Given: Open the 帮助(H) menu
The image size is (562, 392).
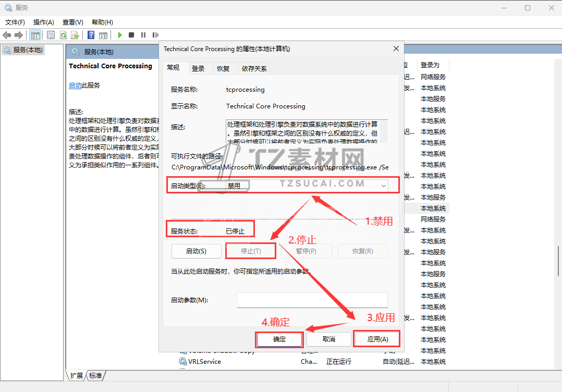Looking at the screenshot, I should [102, 22].
